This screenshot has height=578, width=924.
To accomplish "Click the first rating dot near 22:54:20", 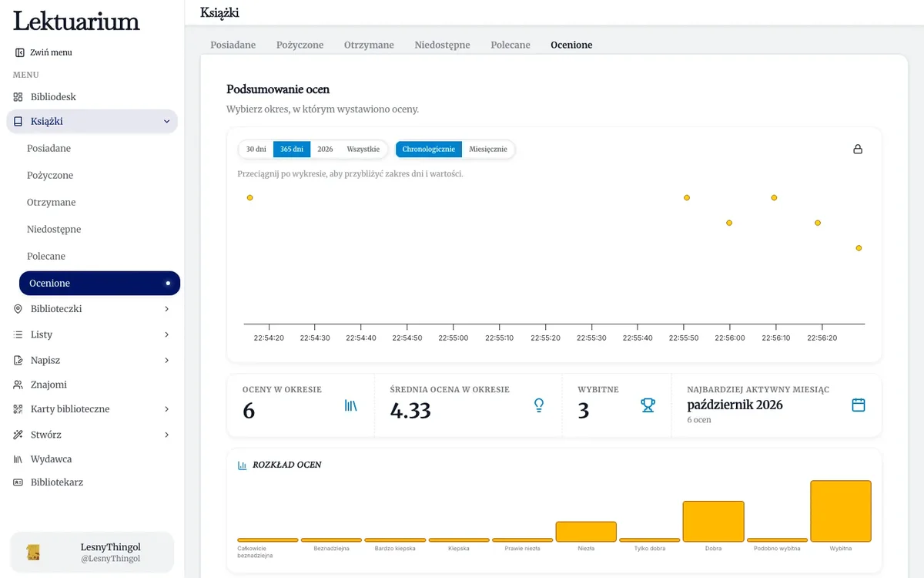I will 249,198.
